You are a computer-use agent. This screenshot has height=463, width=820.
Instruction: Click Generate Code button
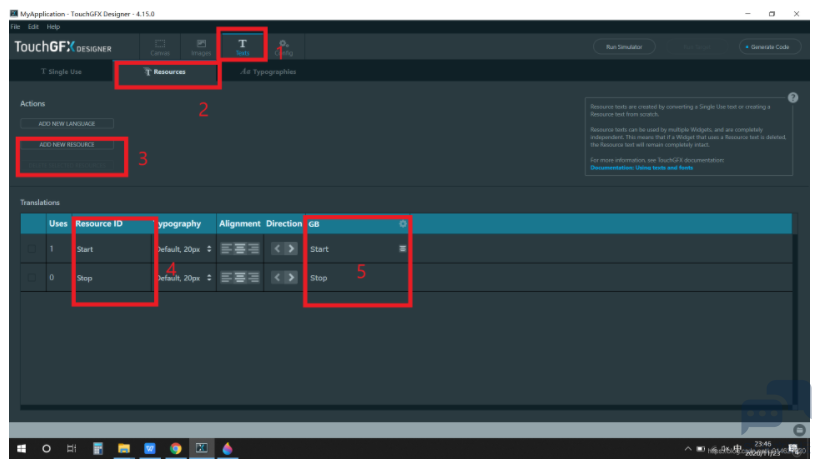coord(770,47)
